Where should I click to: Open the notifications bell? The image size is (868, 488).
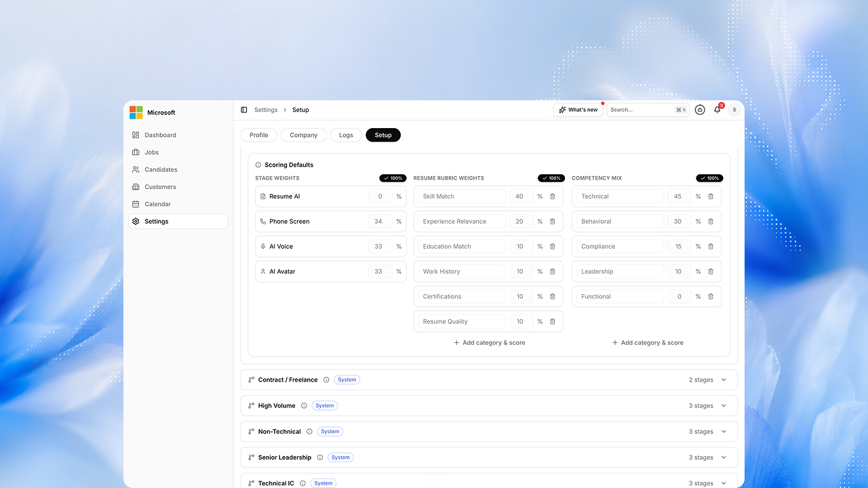click(717, 110)
